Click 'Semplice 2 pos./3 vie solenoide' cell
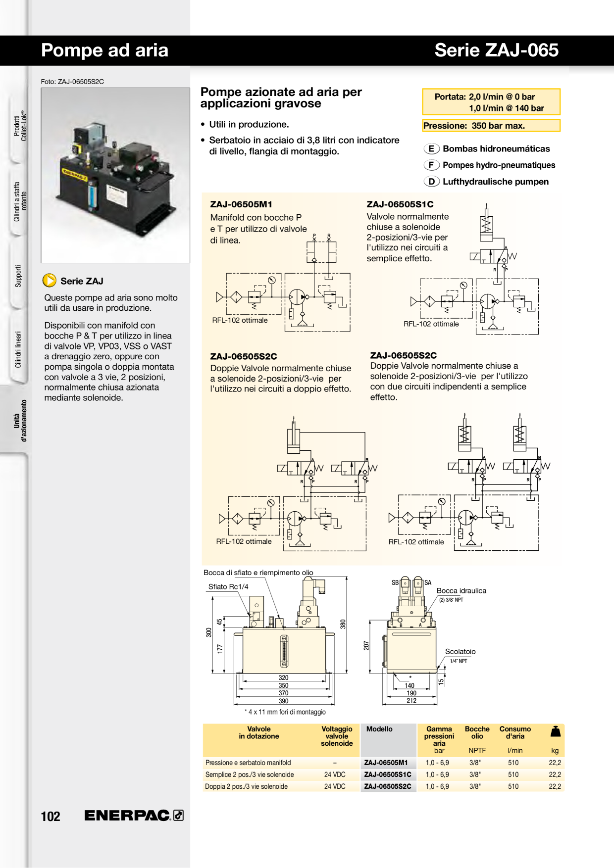Viewport: 614px width, 868px height. (x=250, y=774)
